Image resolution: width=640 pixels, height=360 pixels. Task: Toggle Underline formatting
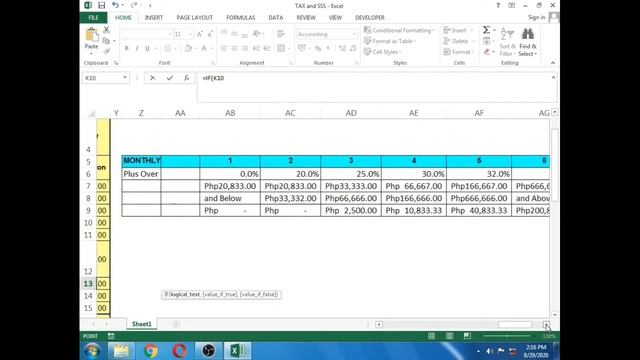pyautogui.click(x=147, y=49)
